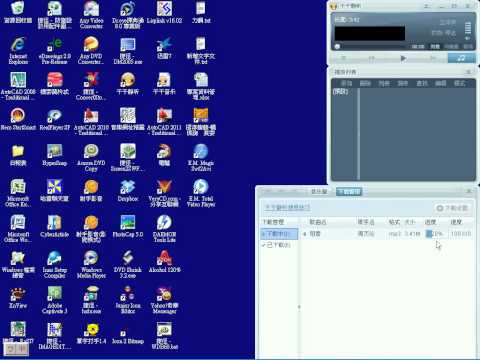Screen dimensions: 480x360
Task: Launch Nero StartSmart from desktop
Action: click(18, 120)
